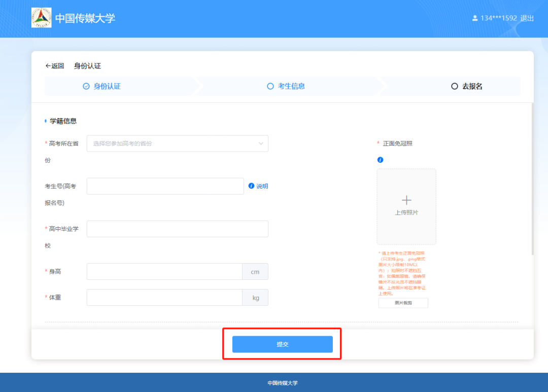548x392 pixels.
Task: Click the ←返回 back link
Action: click(x=55, y=66)
